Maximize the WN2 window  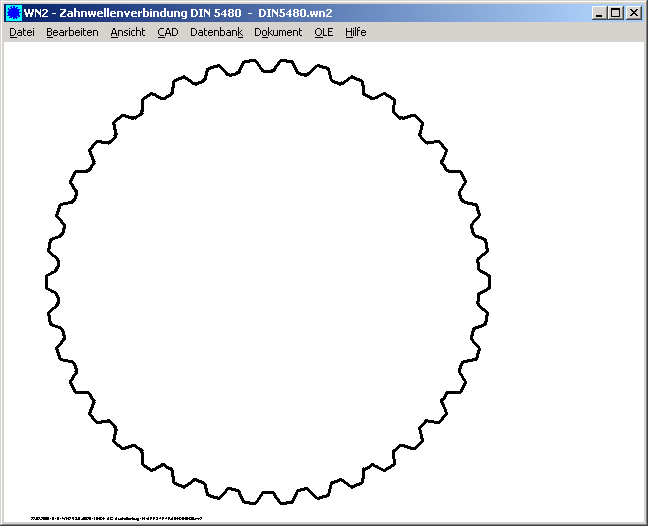(x=615, y=13)
